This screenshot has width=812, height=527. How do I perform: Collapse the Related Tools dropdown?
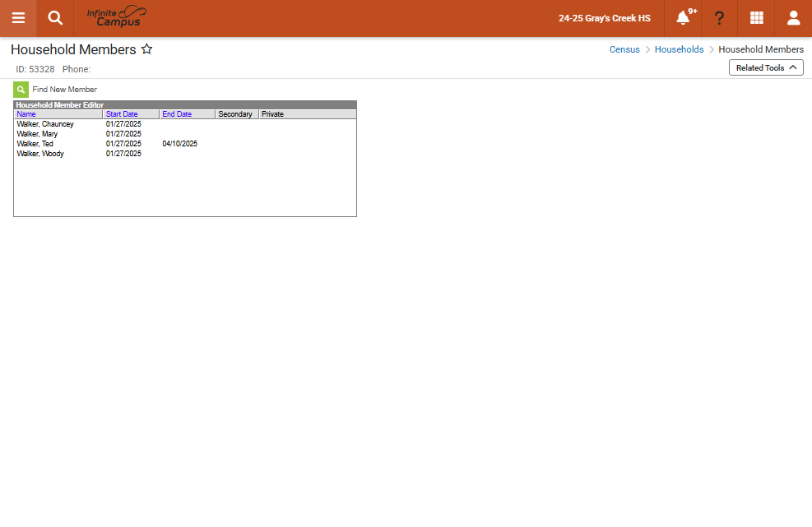(x=766, y=67)
